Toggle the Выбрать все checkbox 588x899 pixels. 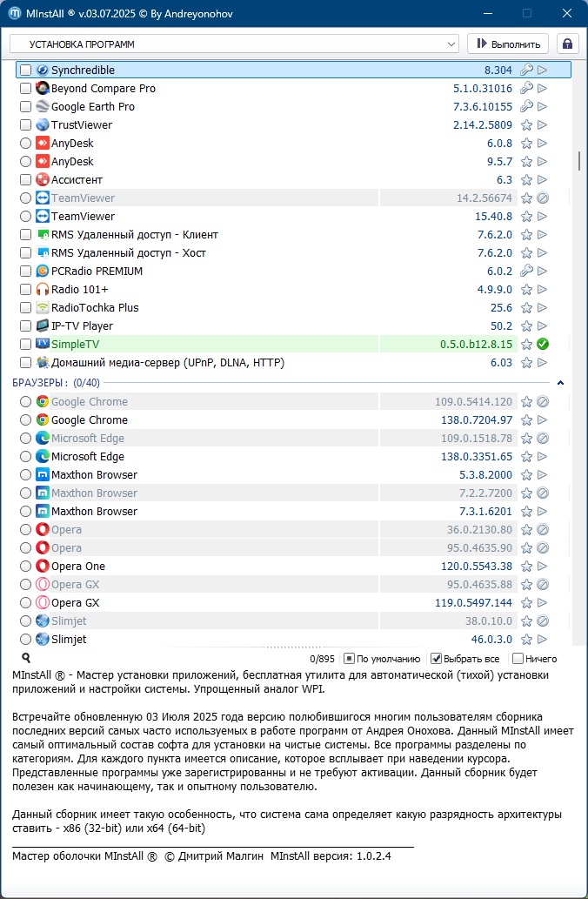(436, 659)
